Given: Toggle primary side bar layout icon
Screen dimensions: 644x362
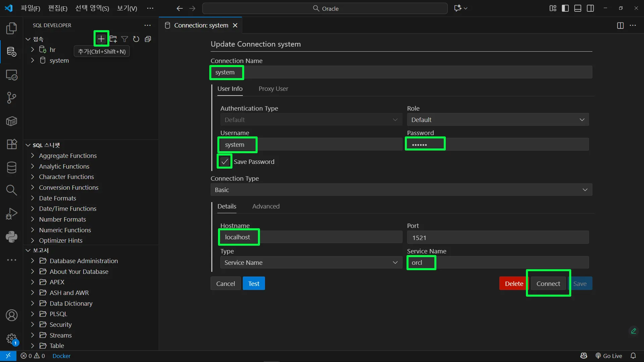Looking at the screenshot, I should [565, 8].
